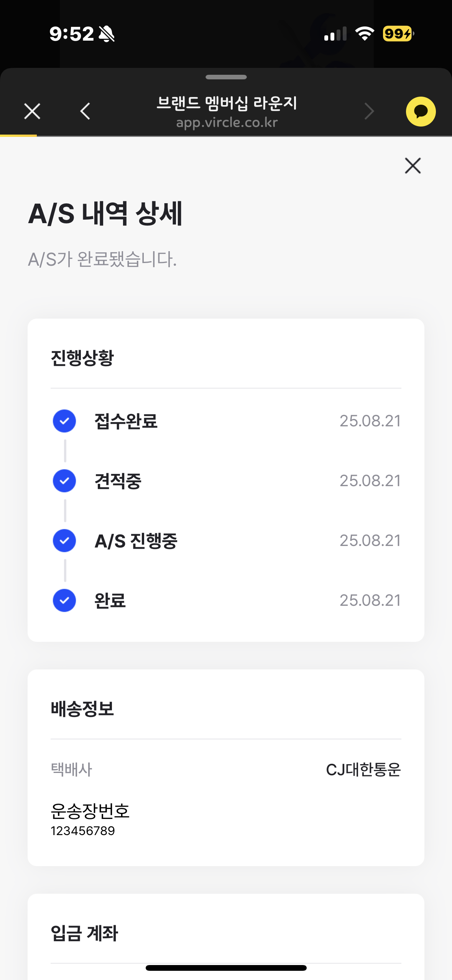The height and width of the screenshot is (980, 452).
Task: Tap the CJ대한통운 courier name
Action: pos(363,770)
